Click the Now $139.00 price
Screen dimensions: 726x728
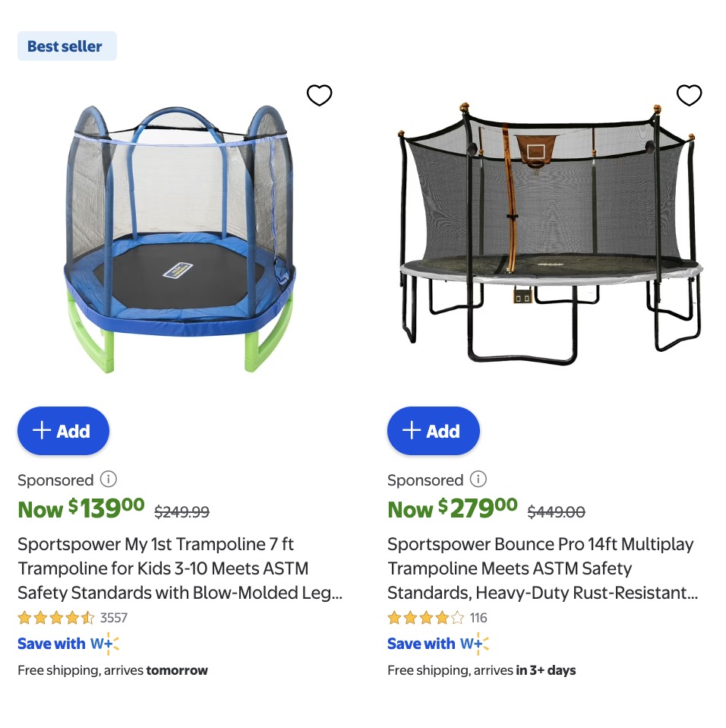pos(81,508)
